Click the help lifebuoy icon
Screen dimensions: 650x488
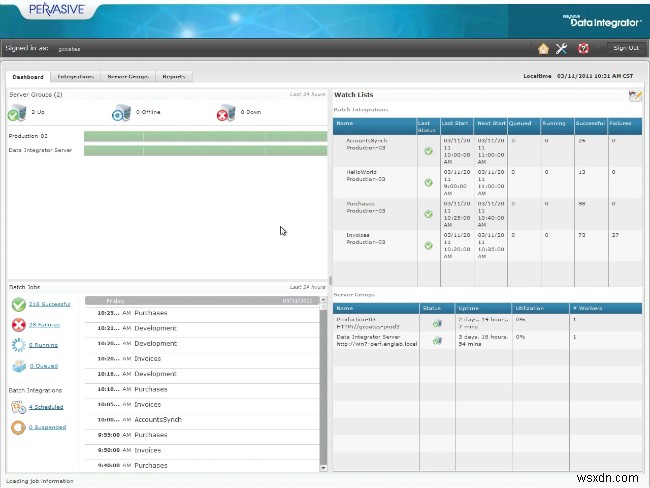coord(582,48)
